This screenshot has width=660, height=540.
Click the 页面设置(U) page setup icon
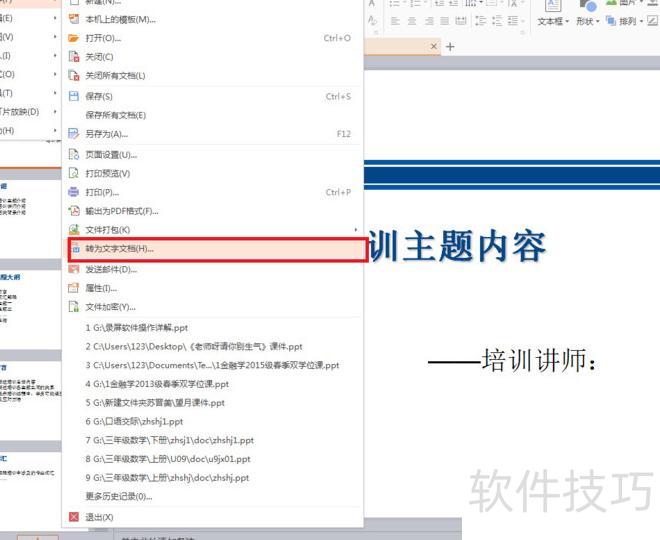click(74, 155)
